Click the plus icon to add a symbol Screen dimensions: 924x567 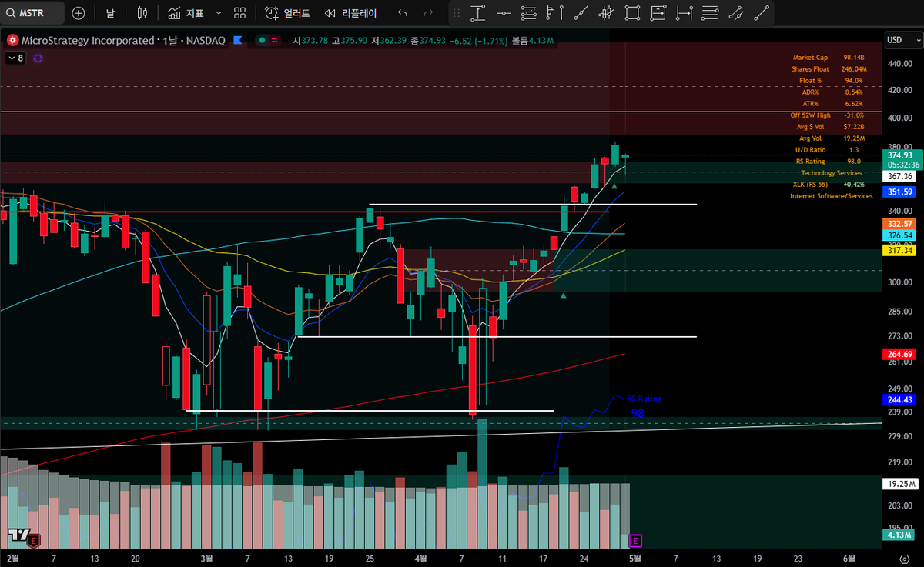(x=79, y=13)
